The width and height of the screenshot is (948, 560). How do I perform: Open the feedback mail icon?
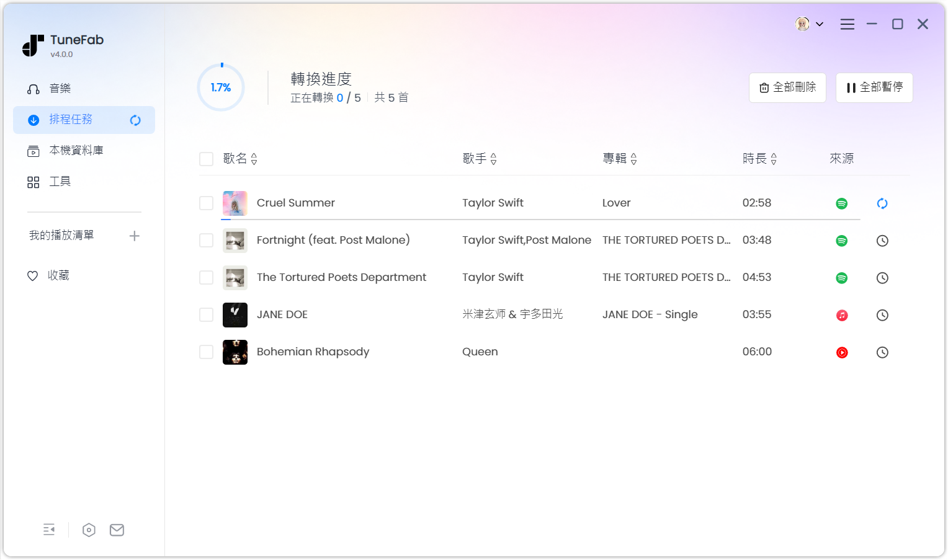(x=117, y=530)
